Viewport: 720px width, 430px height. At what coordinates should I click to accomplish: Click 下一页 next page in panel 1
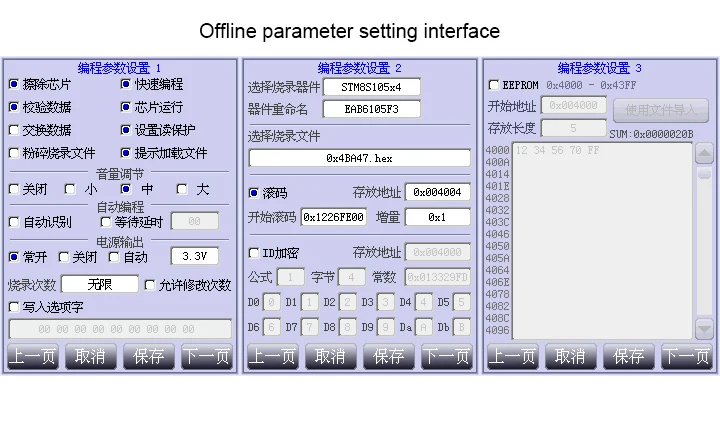click(207, 356)
